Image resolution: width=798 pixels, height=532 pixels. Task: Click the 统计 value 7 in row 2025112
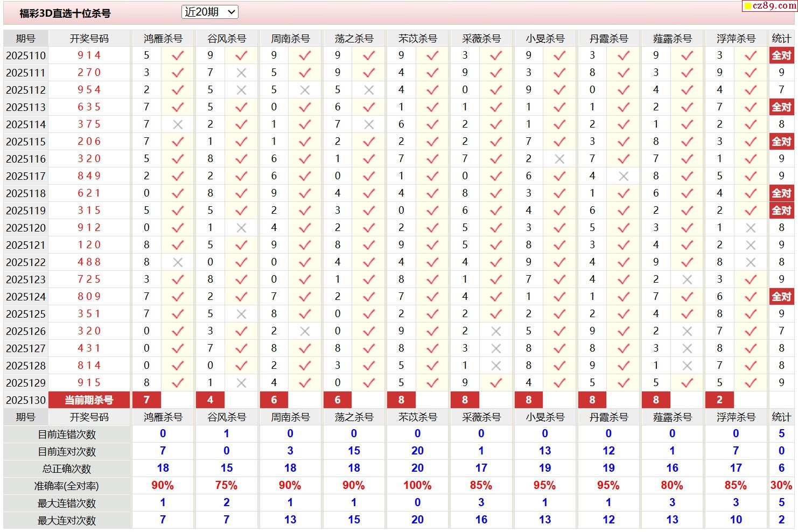point(781,90)
